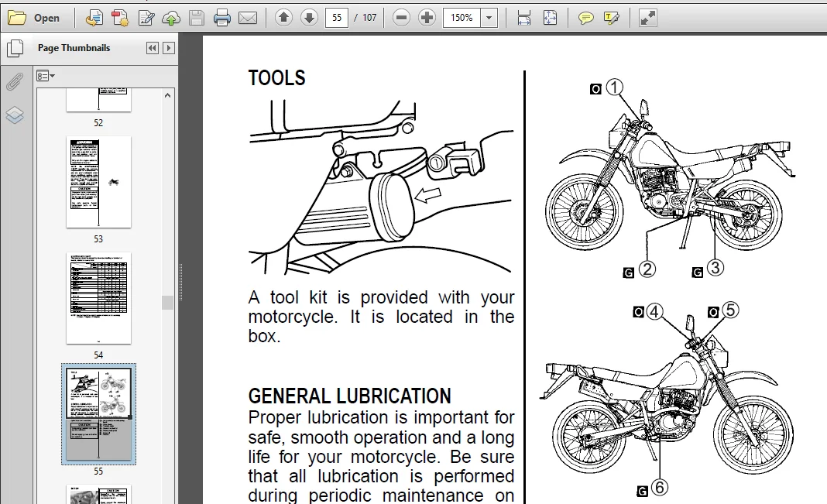
Task: Go to previous page with up arrow
Action: tap(283, 18)
